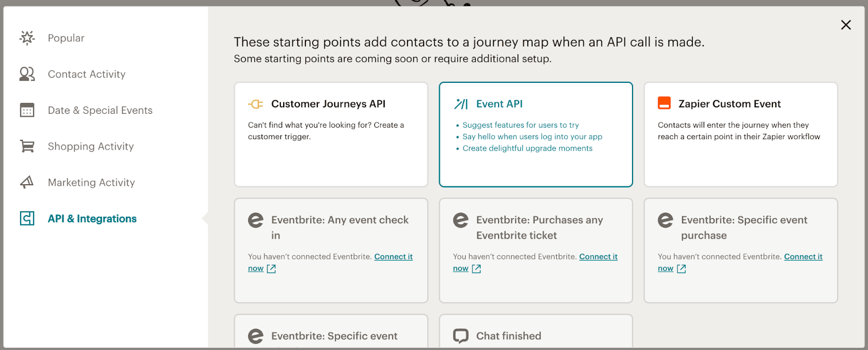This screenshot has height=350, width=868.
Task: Open the Popular category
Action: click(66, 38)
